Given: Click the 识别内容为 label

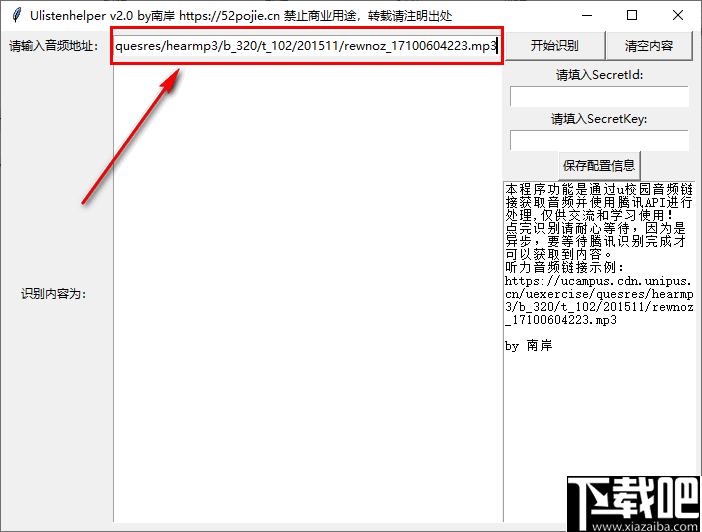Looking at the screenshot, I should [53, 294].
